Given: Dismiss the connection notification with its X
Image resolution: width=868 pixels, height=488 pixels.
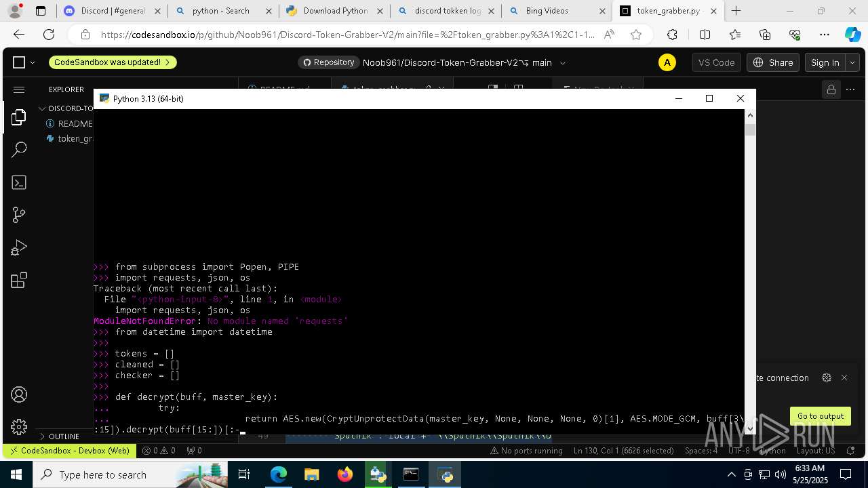Looking at the screenshot, I should pyautogui.click(x=844, y=378).
